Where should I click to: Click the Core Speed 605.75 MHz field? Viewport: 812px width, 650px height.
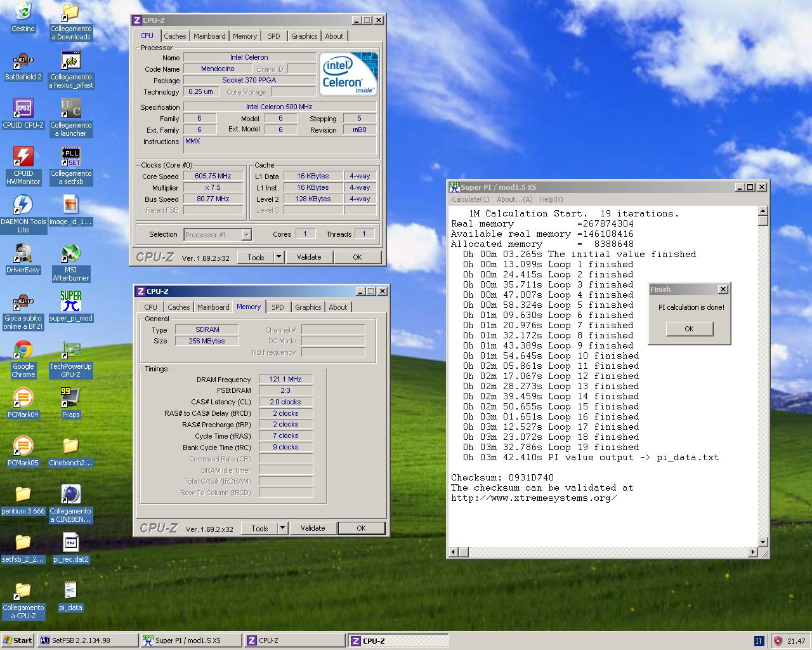coord(213,176)
